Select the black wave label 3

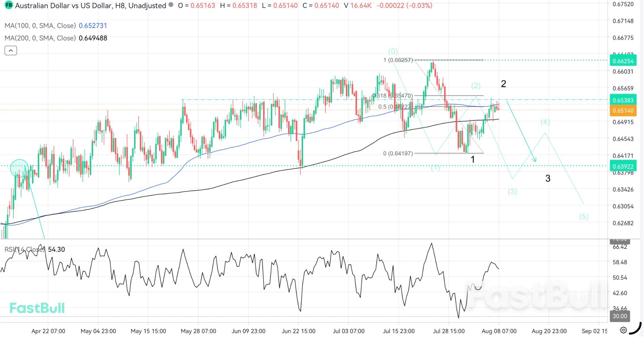click(548, 178)
